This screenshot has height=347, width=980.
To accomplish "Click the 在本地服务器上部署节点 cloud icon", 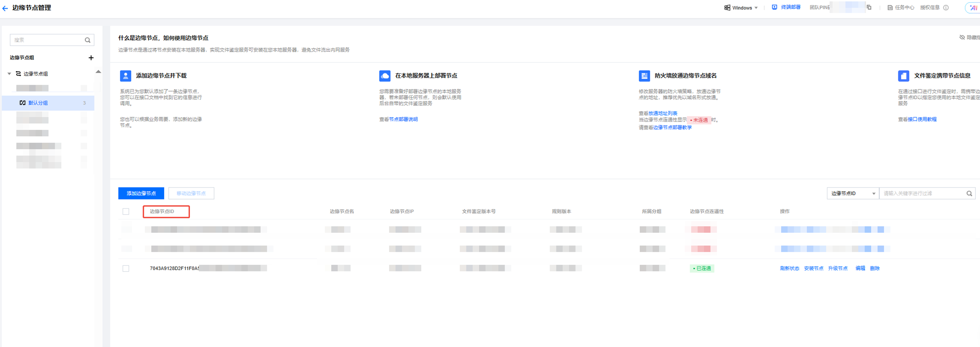I will 385,76.
